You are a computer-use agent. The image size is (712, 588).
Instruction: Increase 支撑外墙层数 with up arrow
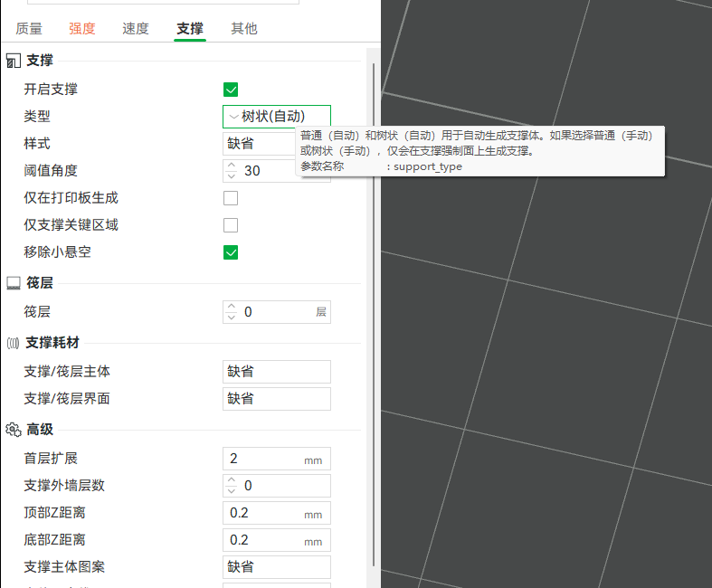click(x=232, y=480)
